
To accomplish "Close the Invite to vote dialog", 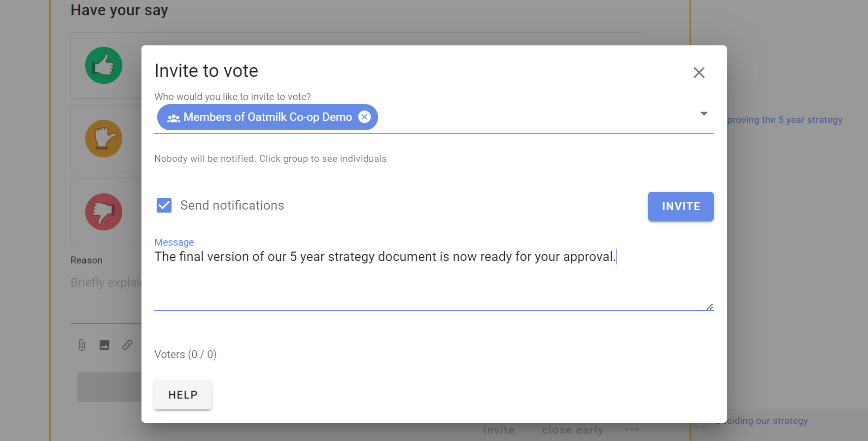I will click(x=699, y=73).
